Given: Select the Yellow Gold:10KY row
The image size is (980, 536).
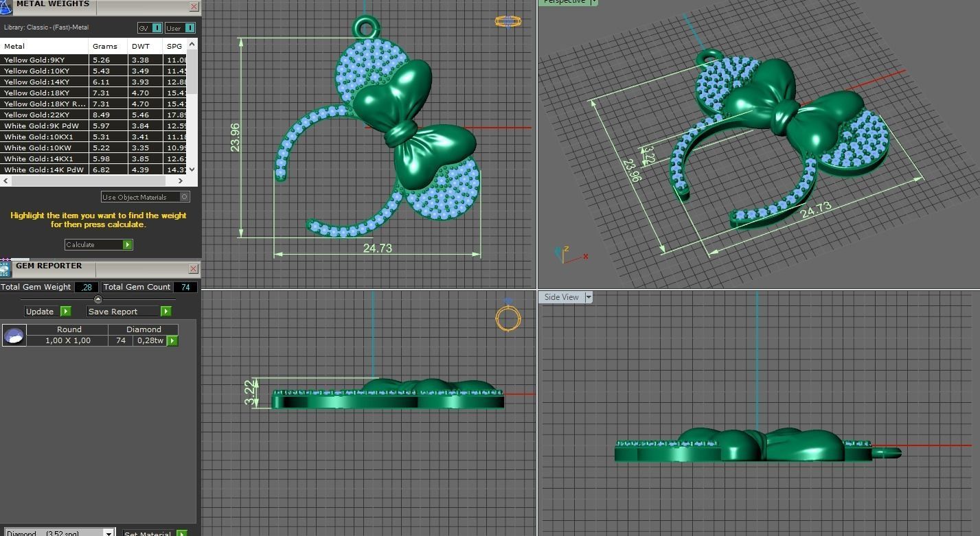Looking at the screenshot, I should pyautogui.click(x=94, y=71).
